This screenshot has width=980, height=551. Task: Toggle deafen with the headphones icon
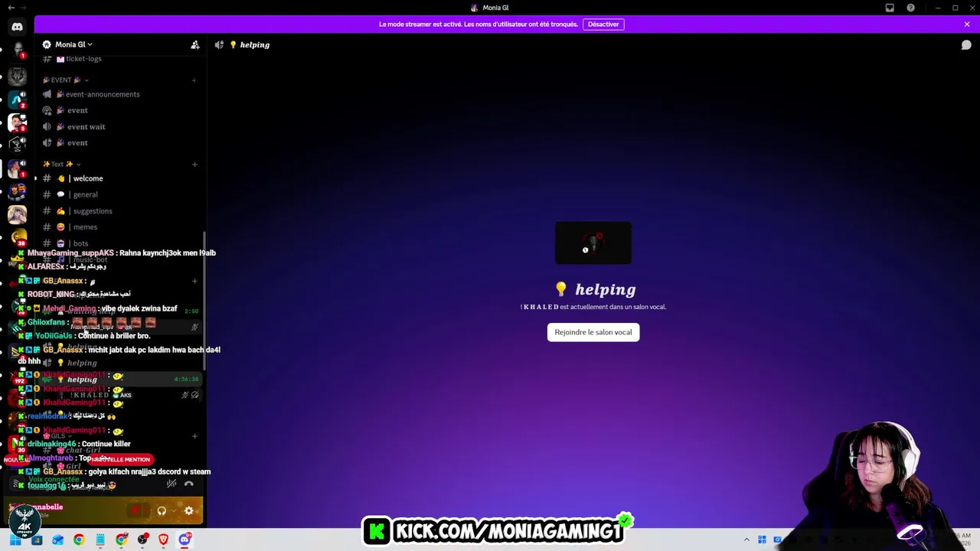162,511
